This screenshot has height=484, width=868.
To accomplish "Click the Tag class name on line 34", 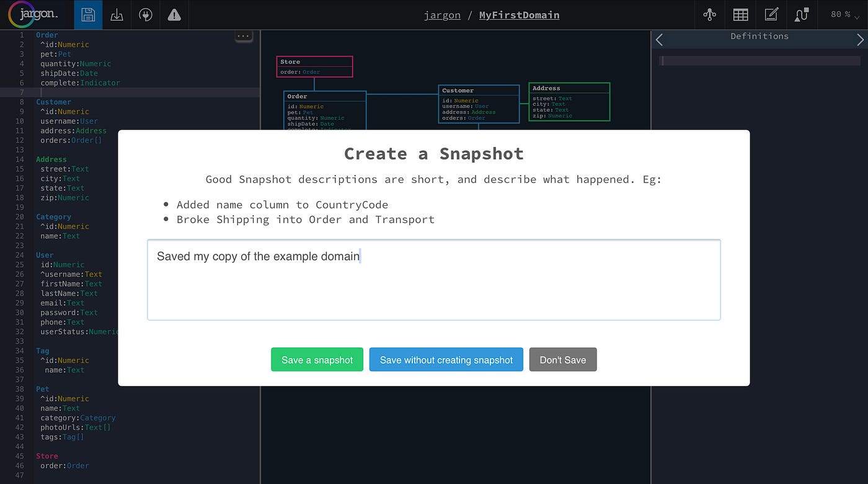I will 43,351.
